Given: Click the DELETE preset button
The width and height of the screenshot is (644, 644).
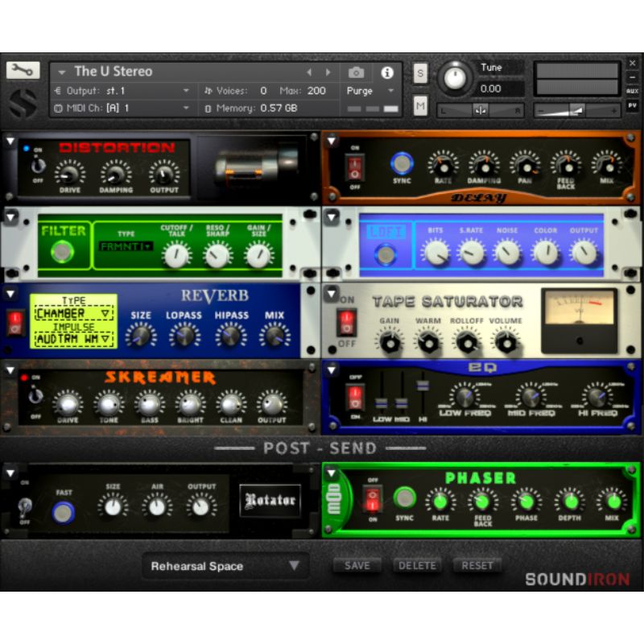Looking at the screenshot, I should [x=417, y=566].
